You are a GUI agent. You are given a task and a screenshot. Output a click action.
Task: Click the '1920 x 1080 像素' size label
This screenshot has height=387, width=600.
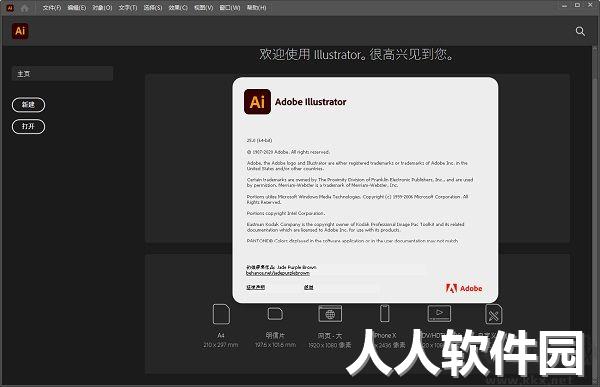tap(329, 345)
